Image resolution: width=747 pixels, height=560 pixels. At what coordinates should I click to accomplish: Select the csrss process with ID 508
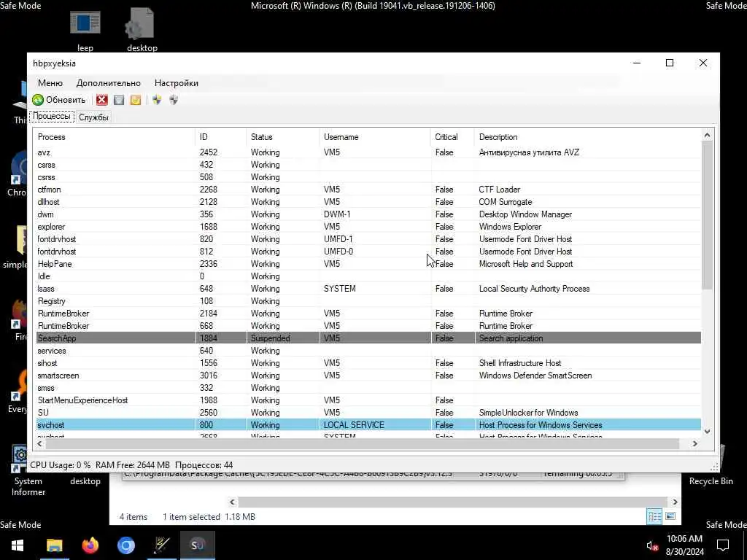[x=368, y=177]
